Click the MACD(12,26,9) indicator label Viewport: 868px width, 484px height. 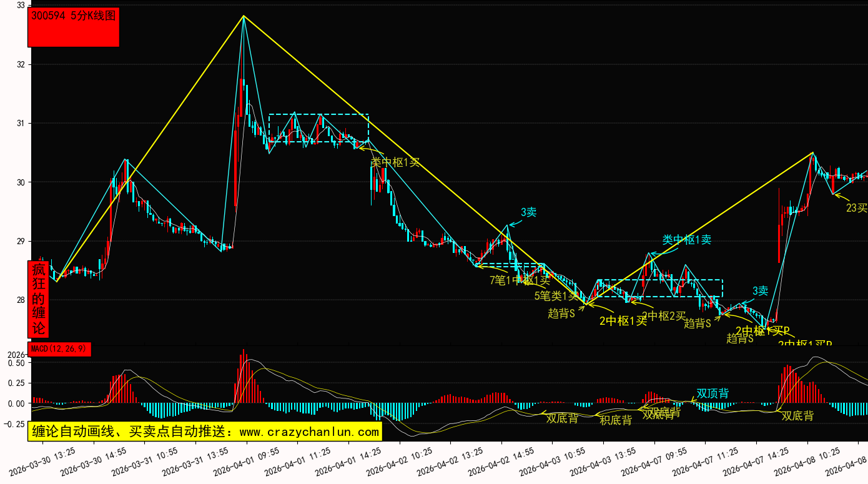click(59, 350)
